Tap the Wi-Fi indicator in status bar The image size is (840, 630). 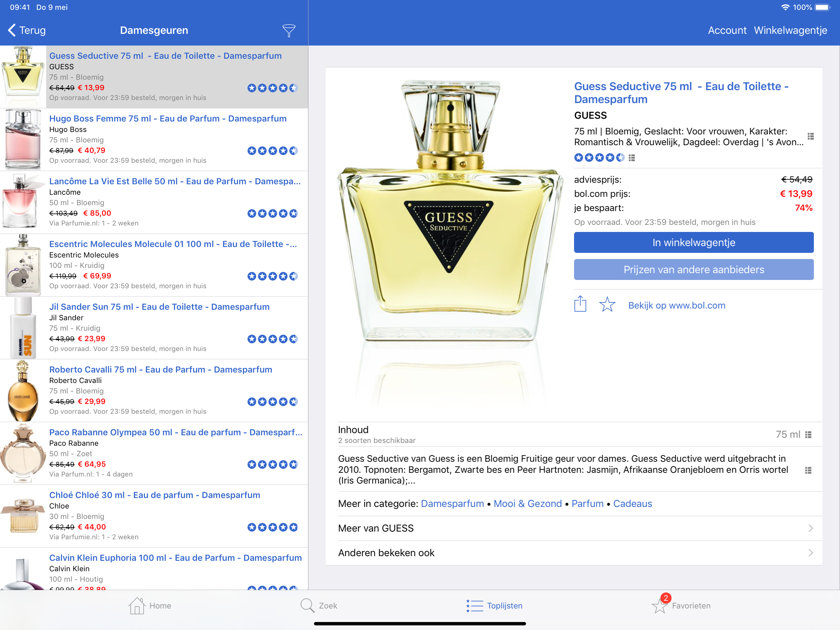tap(785, 7)
